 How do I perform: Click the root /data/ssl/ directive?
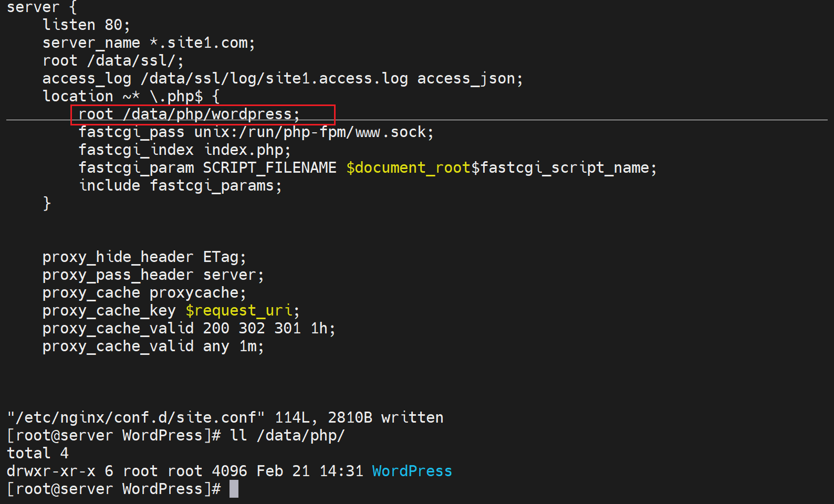(113, 61)
